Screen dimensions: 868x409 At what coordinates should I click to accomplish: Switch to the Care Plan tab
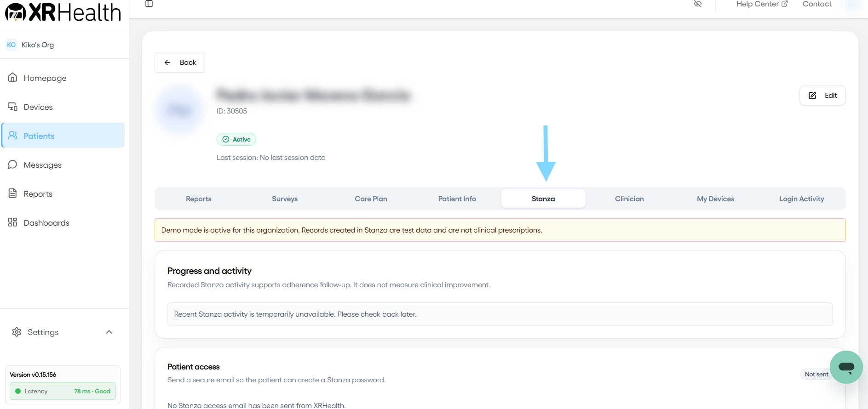[371, 199]
